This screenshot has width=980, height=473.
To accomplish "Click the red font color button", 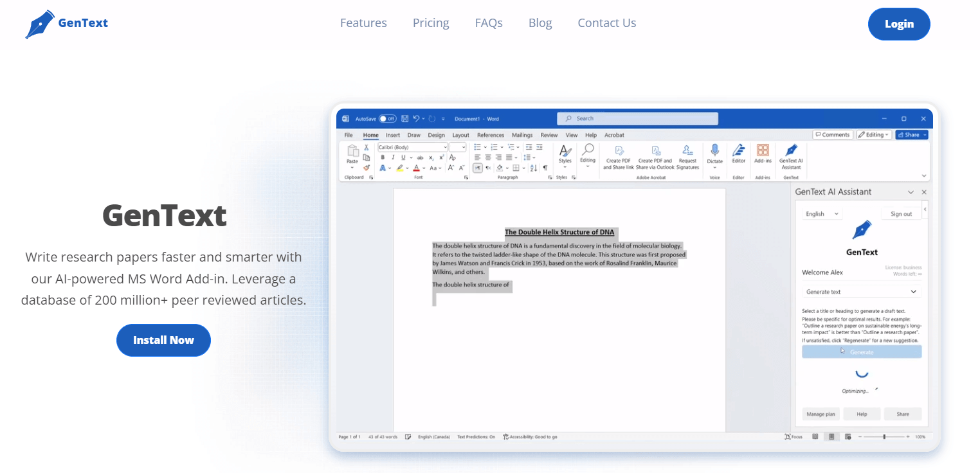I will click(x=416, y=168).
